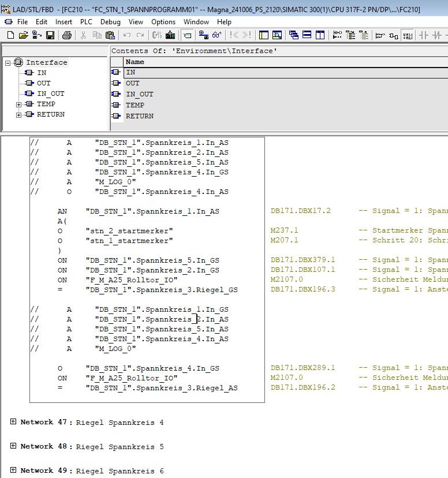Open the PLC menu
The height and width of the screenshot is (478, 448).
(86, 21)
